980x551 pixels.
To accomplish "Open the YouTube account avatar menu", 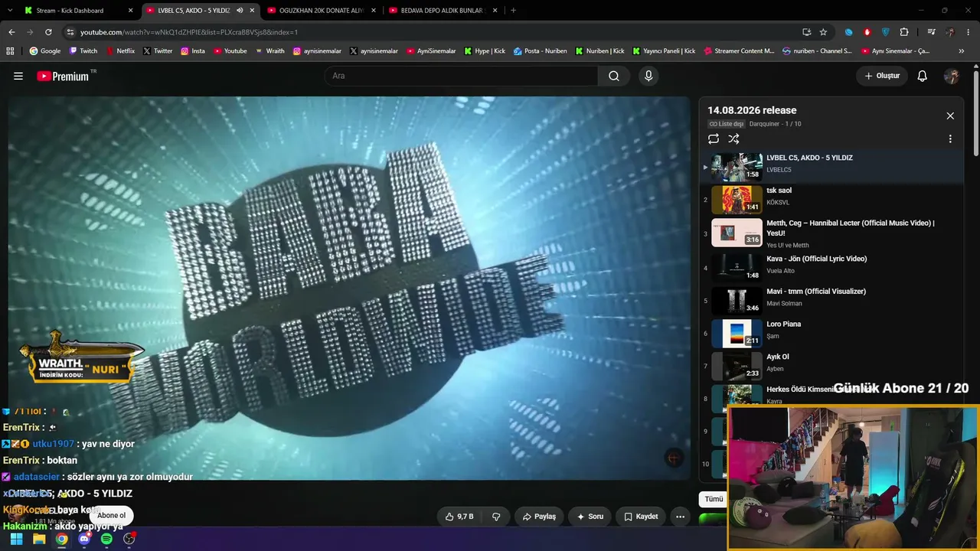I will (x=952, y=76).
